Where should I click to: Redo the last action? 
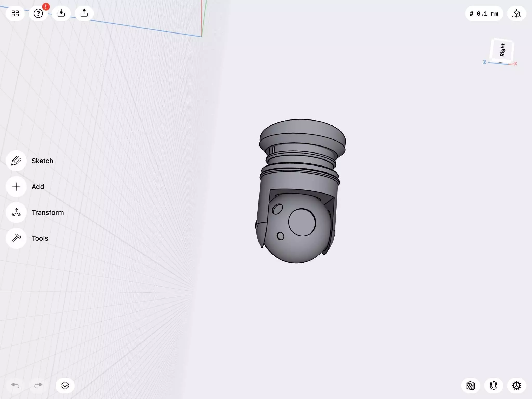(38, 385)
